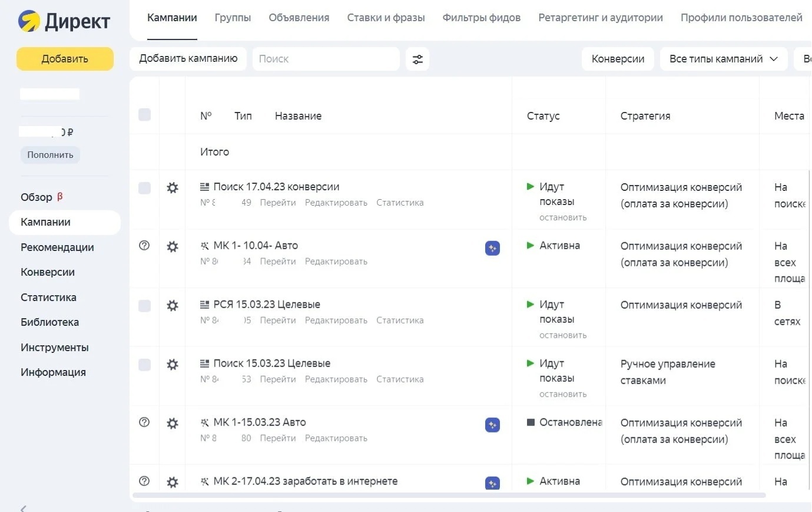Click question mark icon beside МК 1- 10.04- Авто
Screen dimensions: 812x512
coord(144,246)
